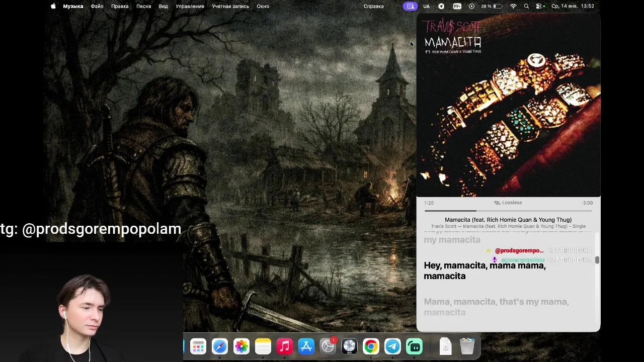Click the Mamacita album artwork
The height and width of the screenshot is (362, 644).
coord(508,105)
